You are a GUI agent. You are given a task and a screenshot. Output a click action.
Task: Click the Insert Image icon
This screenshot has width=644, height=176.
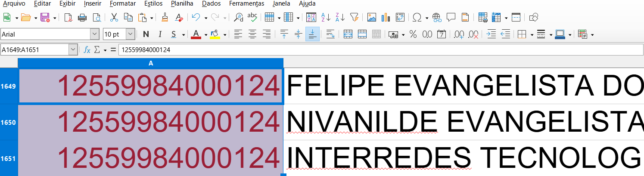point(372,18)
